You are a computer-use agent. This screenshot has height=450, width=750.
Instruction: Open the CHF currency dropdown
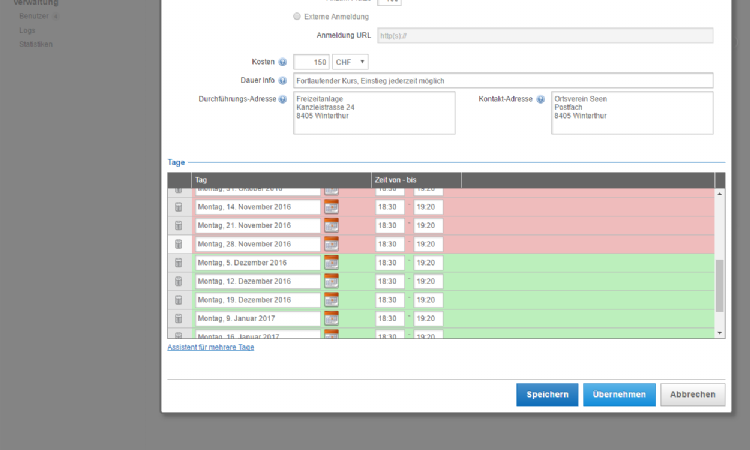[351, 62]
